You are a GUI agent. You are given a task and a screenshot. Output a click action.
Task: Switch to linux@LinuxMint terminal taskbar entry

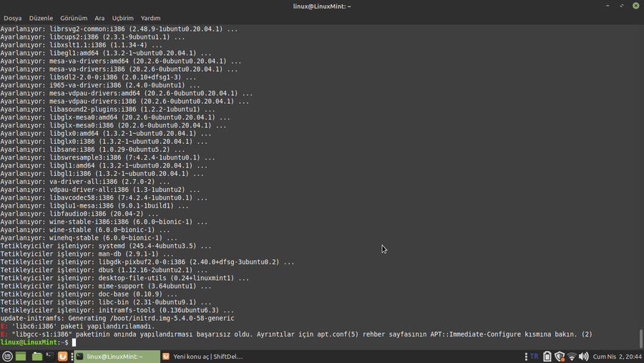tap(117, 357)
